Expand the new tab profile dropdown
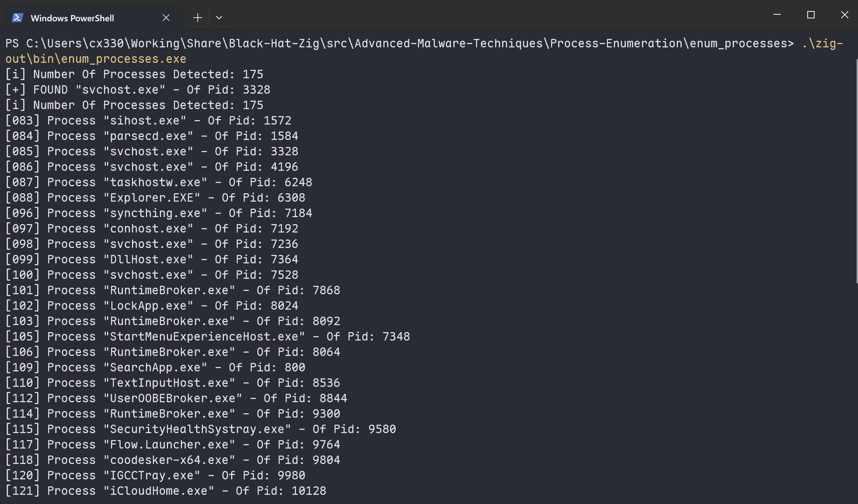 point(219,18)
